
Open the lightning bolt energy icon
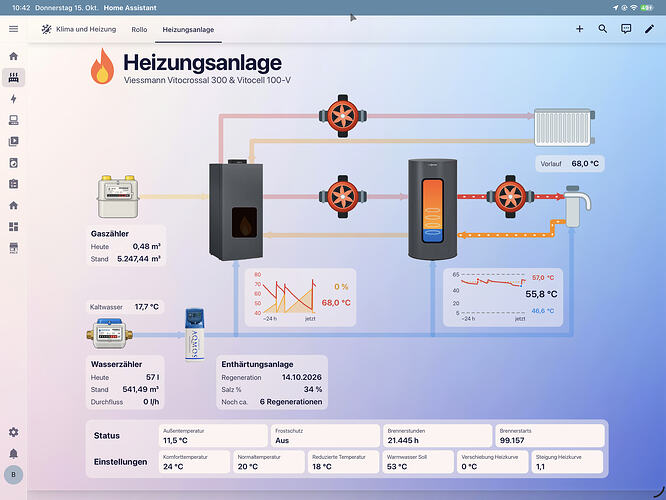coord(14,99)
